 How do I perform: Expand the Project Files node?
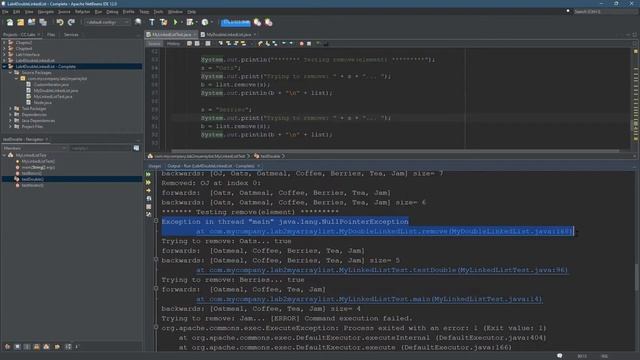[11, 127]
